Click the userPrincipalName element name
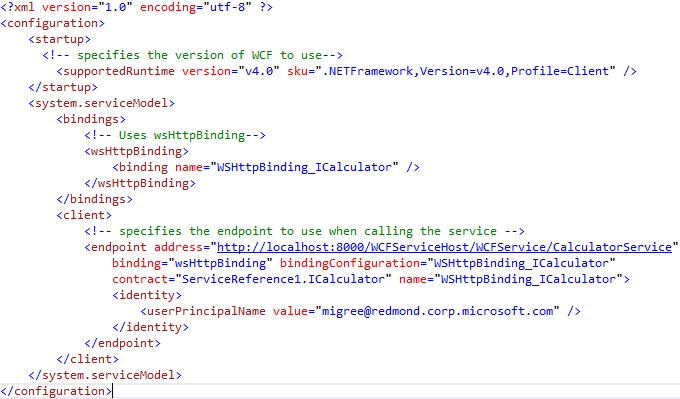680x399 pixels. [206, 311]
